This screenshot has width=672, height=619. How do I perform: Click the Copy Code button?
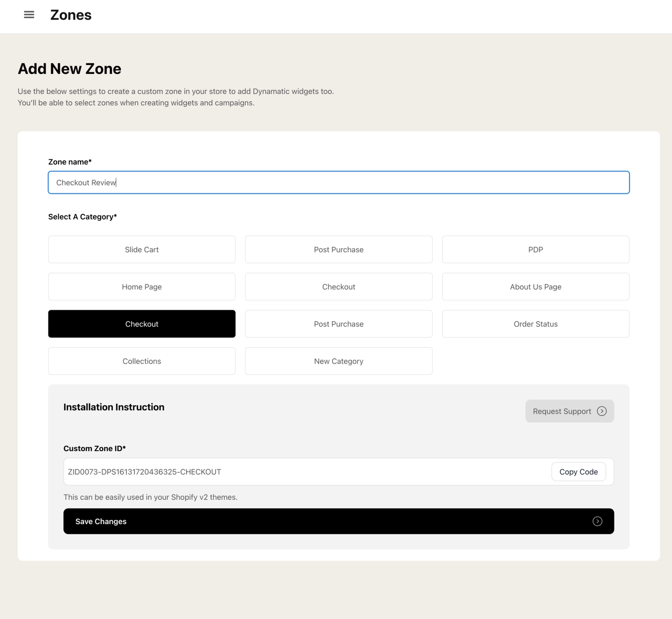578,472
